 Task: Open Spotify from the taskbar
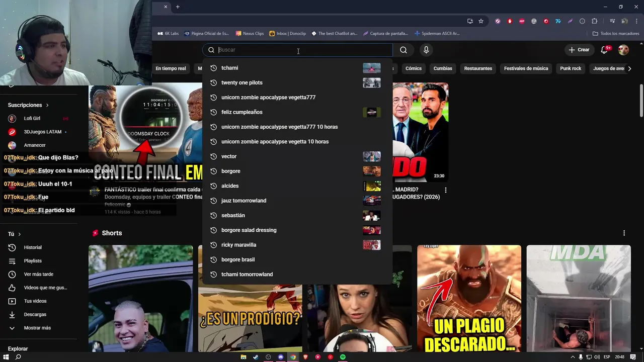tap(343, 357)
